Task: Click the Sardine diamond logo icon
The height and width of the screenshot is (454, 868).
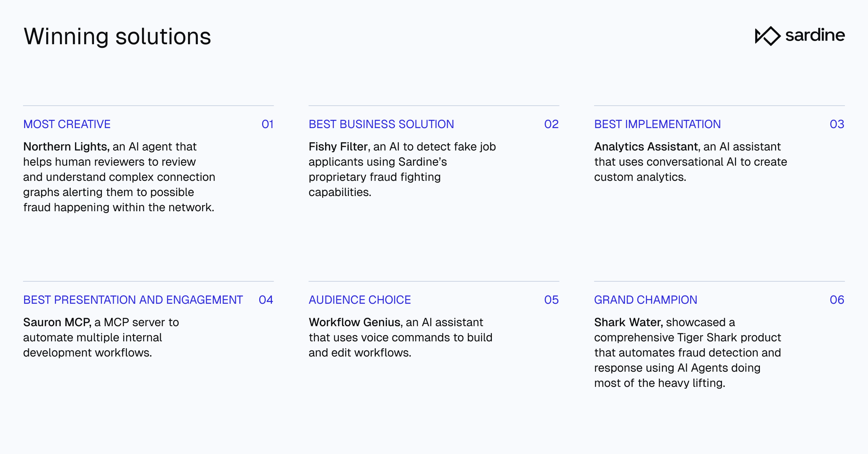Action: tap(768, 36)
